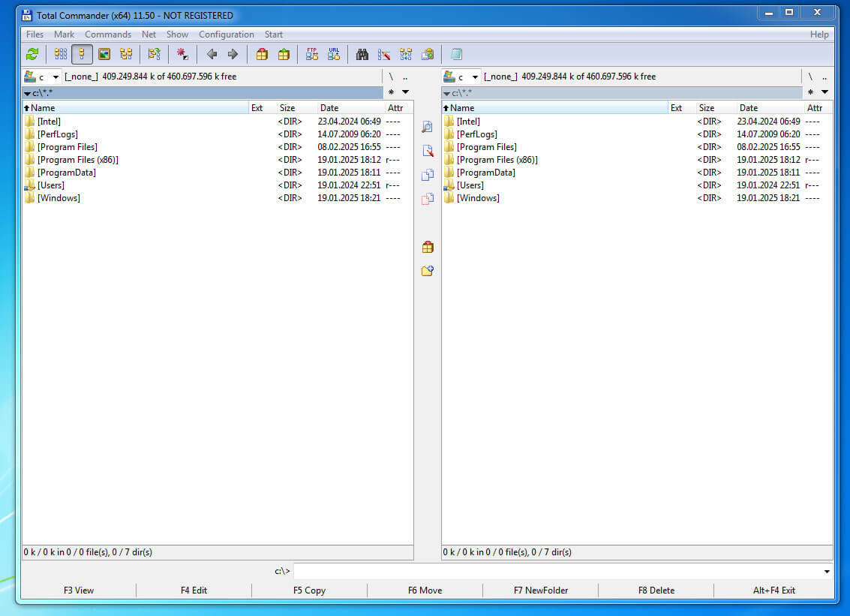Open left panel directory history arrow

405,92
